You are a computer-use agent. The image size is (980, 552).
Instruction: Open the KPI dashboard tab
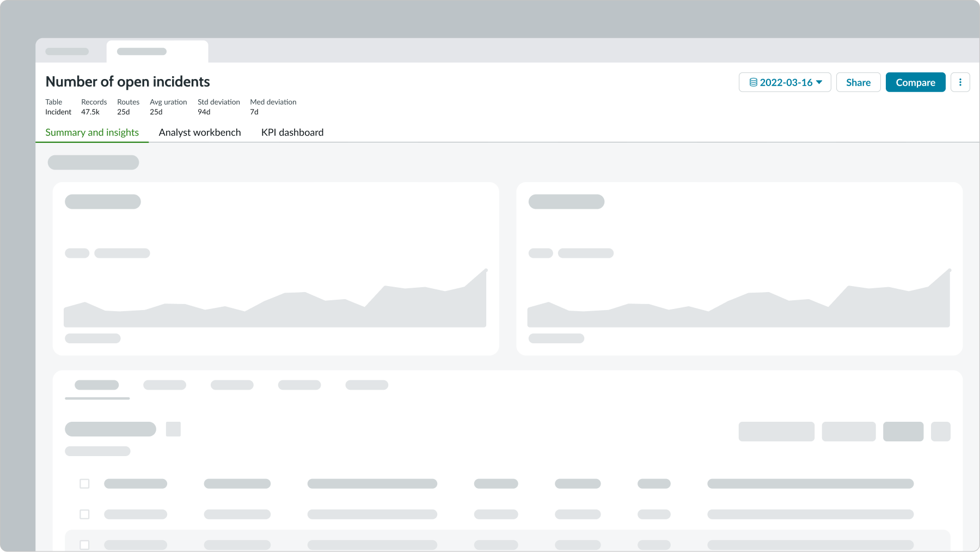tap(292, 132)
